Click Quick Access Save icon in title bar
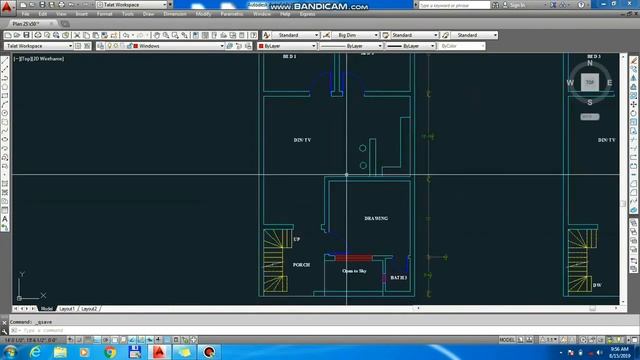The height and width of the screenshot is (360, 640). 42,5
